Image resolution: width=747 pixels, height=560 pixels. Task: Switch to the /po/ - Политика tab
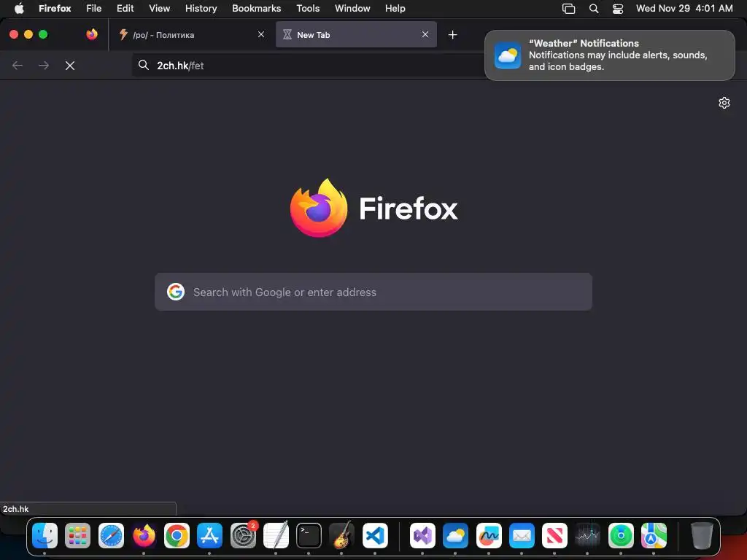pyautogui.click(x=192, y=35)
